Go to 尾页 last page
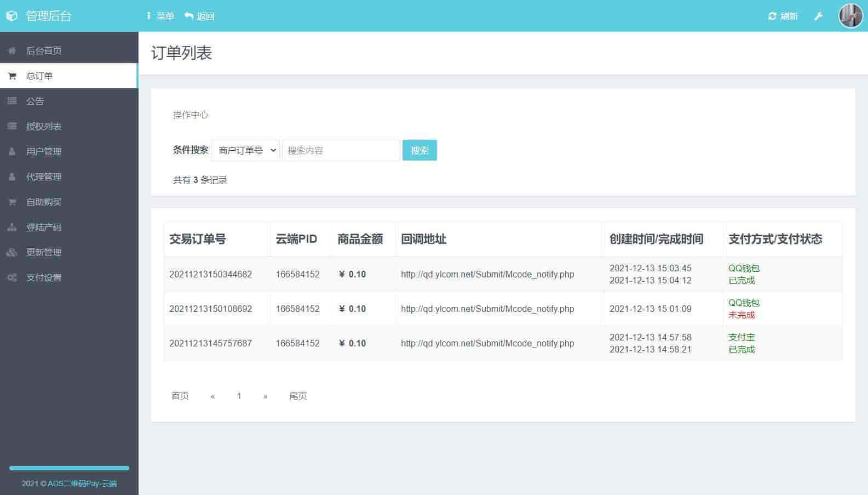The image size is (868, 495). tap(298, 396)
